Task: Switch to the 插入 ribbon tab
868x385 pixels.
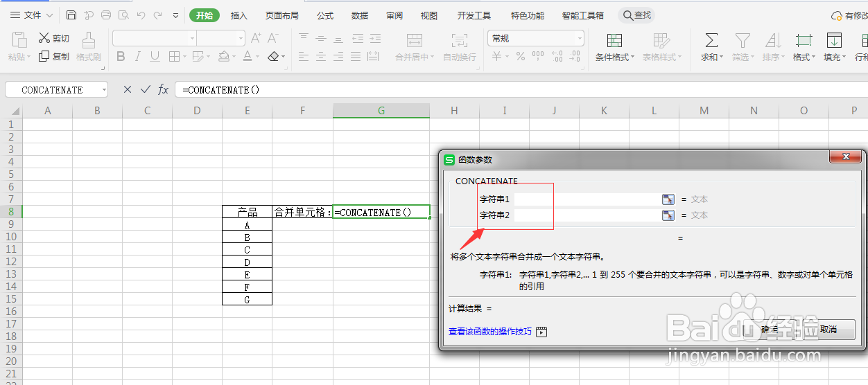Action: 239,15
